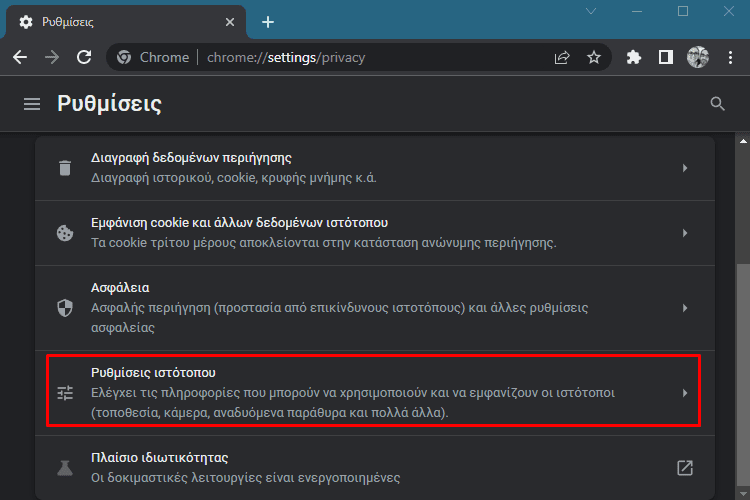
Task: Open a new tab with plus button
Action: [268, 22]
